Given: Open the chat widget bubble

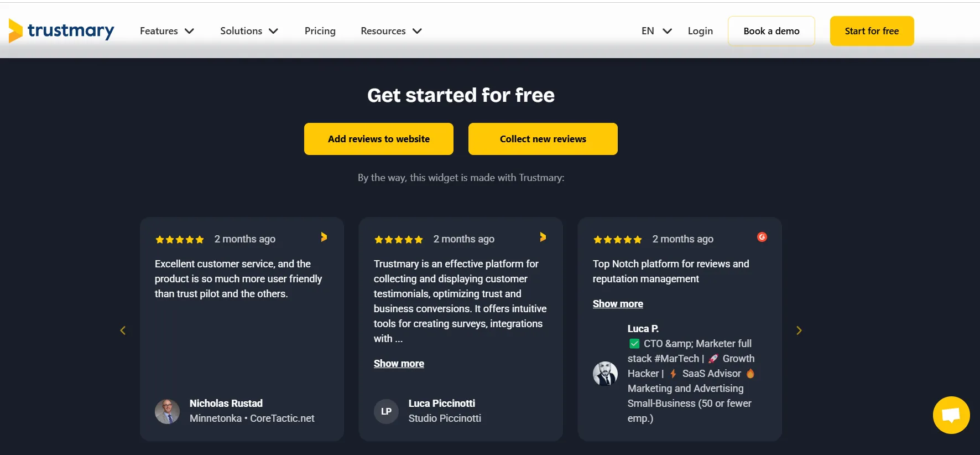Looking at the screenshot, I should tap(951, 415).
